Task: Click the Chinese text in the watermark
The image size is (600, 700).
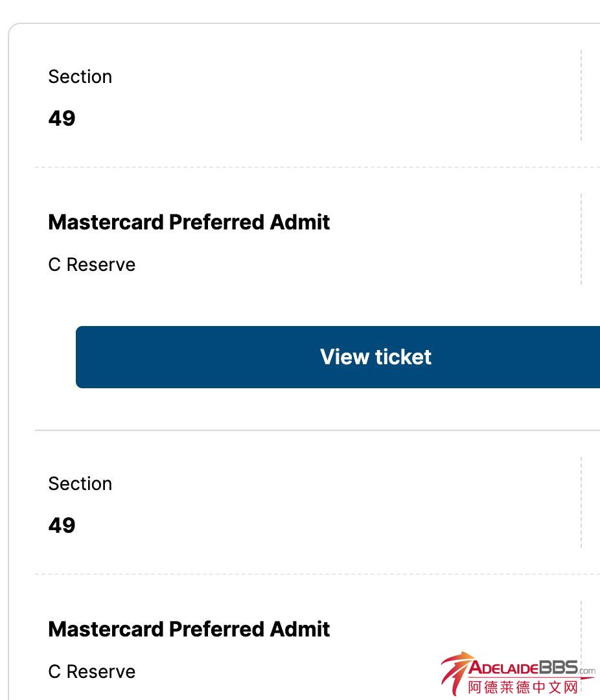Action: coord(522,687)
